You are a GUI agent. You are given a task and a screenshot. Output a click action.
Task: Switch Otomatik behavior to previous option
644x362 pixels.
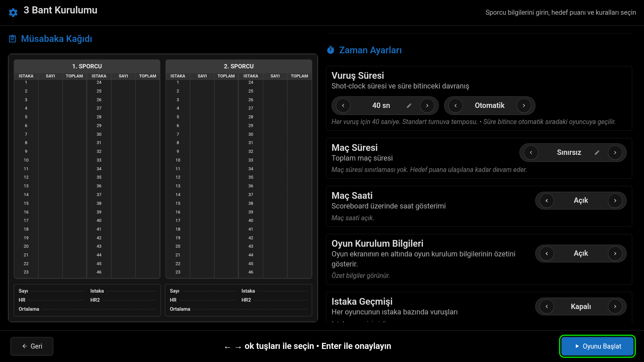point(455,106)
